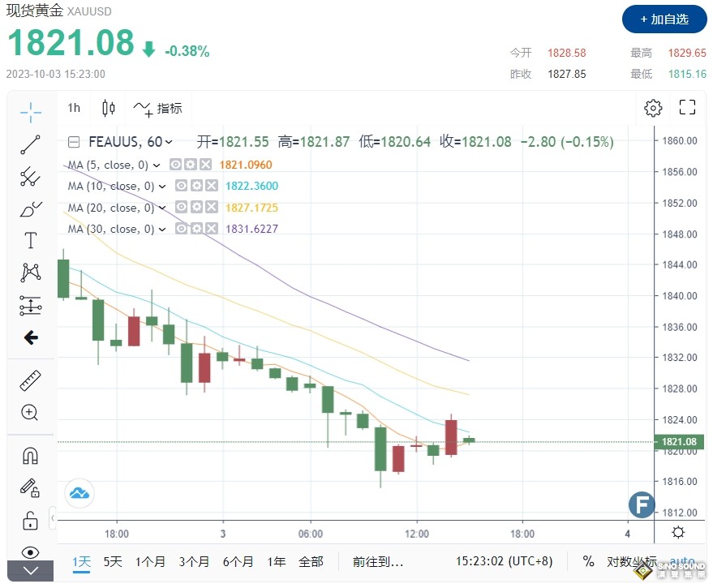
Task: Expand MA (30, close, 0) dropdown arrow
Action: point(162,230)
